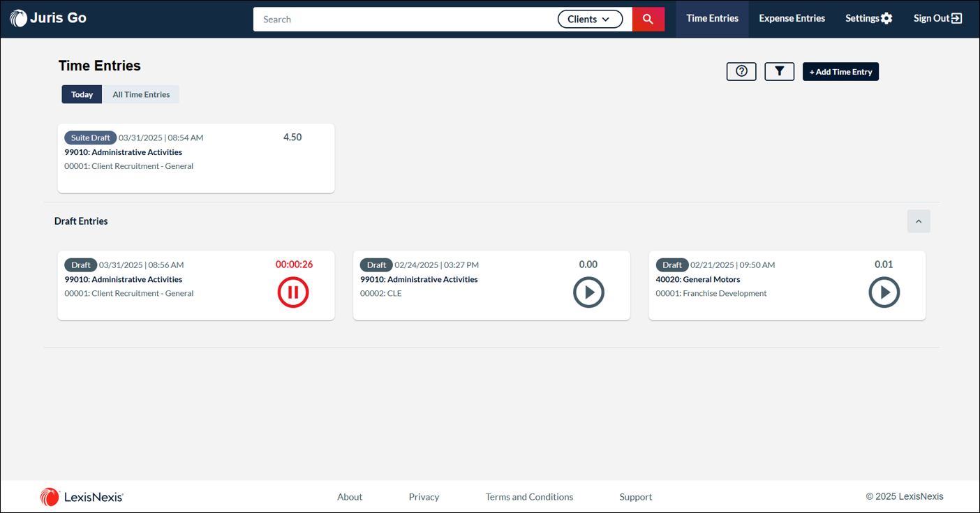The image size is (980, 513).
Task: Click the Add Time Entry button
Action: click(x=840, y=72)
